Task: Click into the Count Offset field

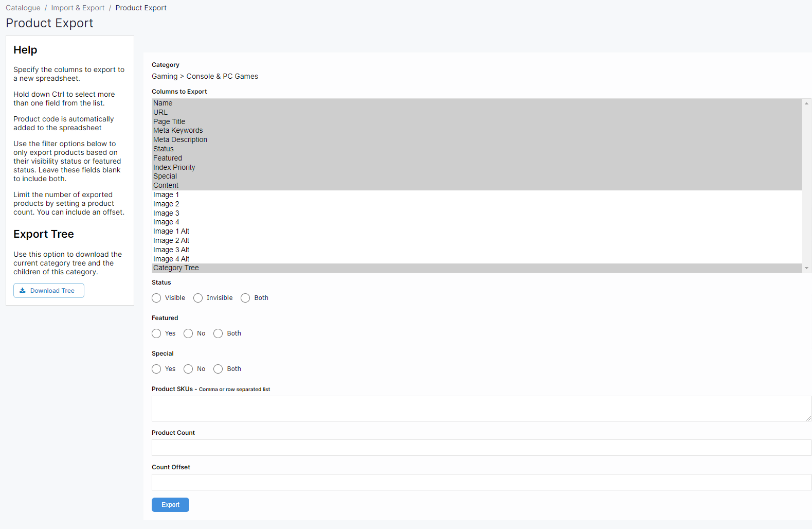Action: coord(481,482)
